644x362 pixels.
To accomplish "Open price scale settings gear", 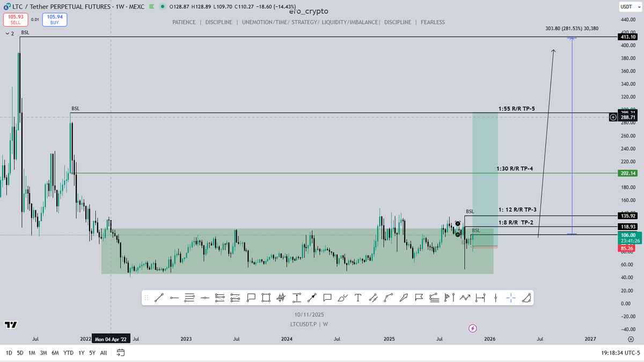I will coord(630,339).
